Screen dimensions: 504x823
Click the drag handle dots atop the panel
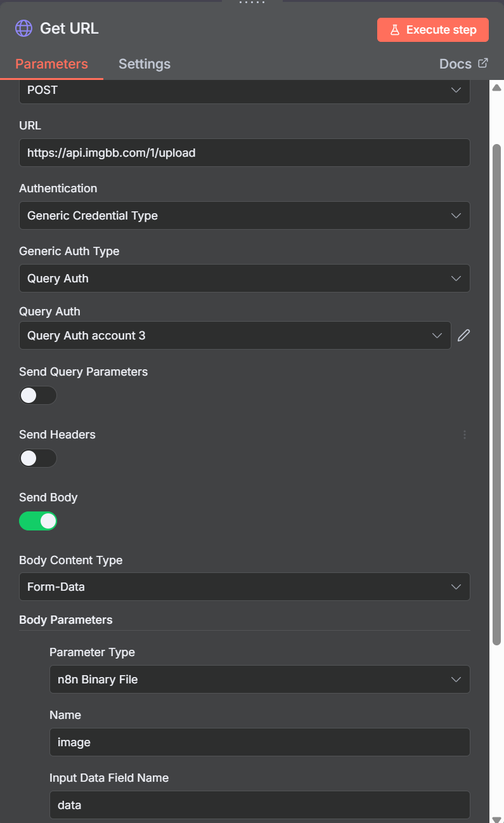[x=252, y=3]
